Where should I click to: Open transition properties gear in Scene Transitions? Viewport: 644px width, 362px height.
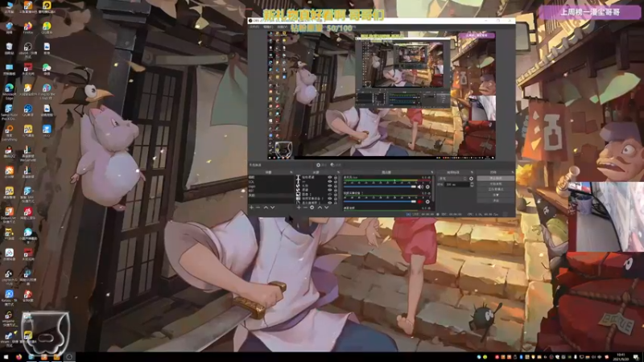[x=471, y=179]
